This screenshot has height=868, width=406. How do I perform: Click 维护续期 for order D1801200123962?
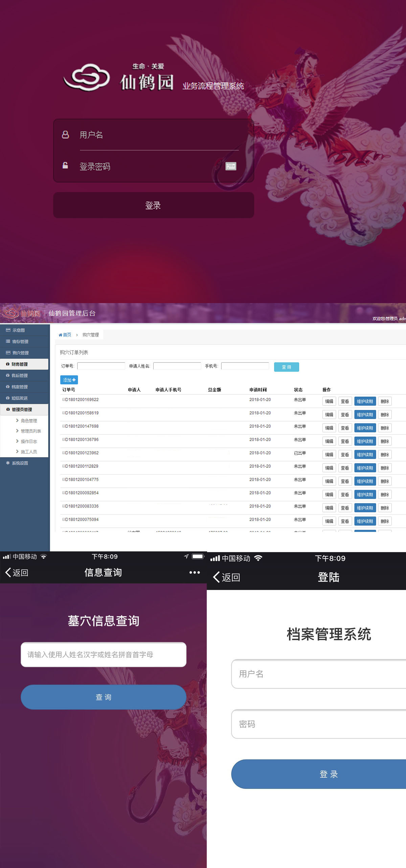(365, 455)
